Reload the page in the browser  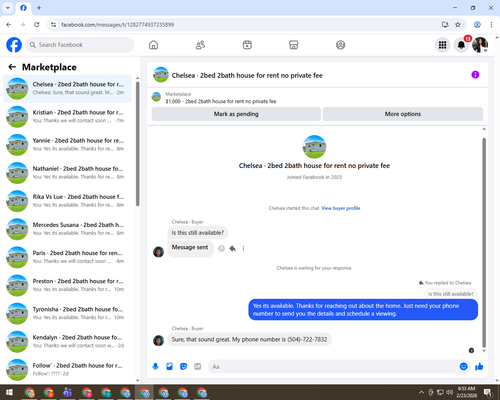click(x=37, y=25)
